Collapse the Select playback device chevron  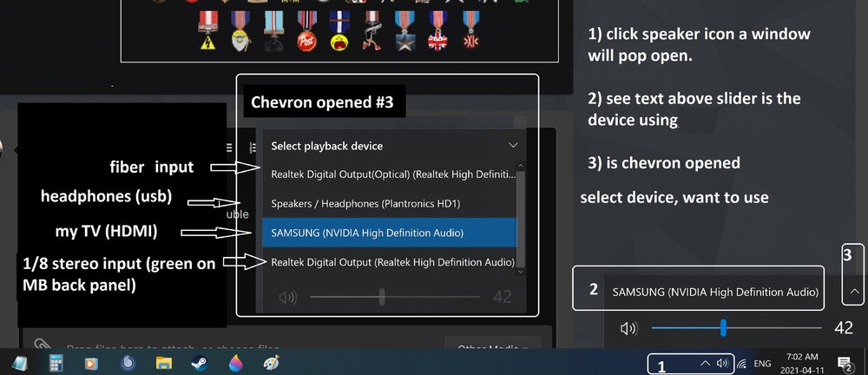513,146
